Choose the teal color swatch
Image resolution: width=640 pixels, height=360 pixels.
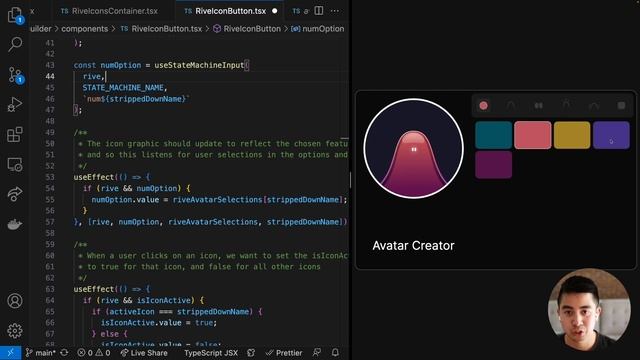click(493, 135)
